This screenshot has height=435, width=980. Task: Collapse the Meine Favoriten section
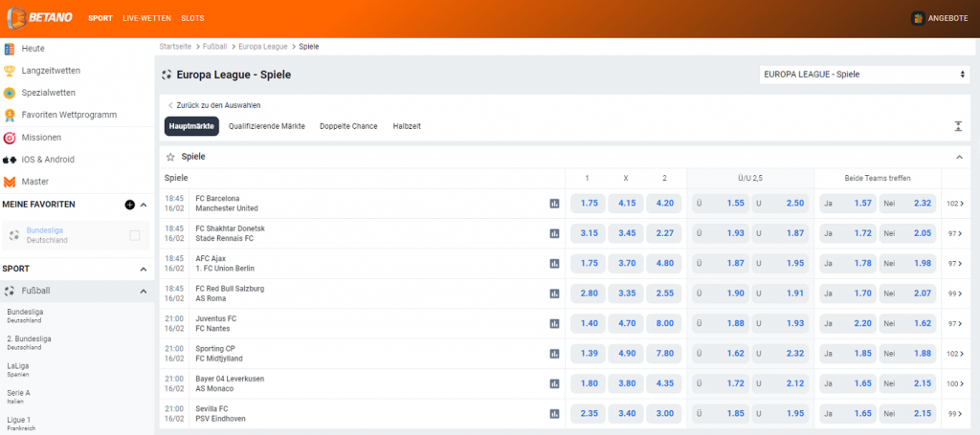pyautogui.click(x=144, y=205)
